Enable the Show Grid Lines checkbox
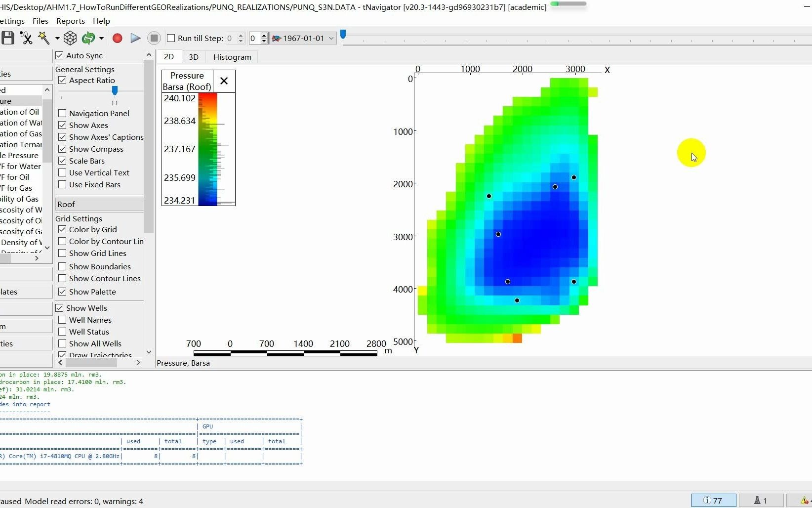This screenshot has height=508, width=812. click(x=62, y=253)
